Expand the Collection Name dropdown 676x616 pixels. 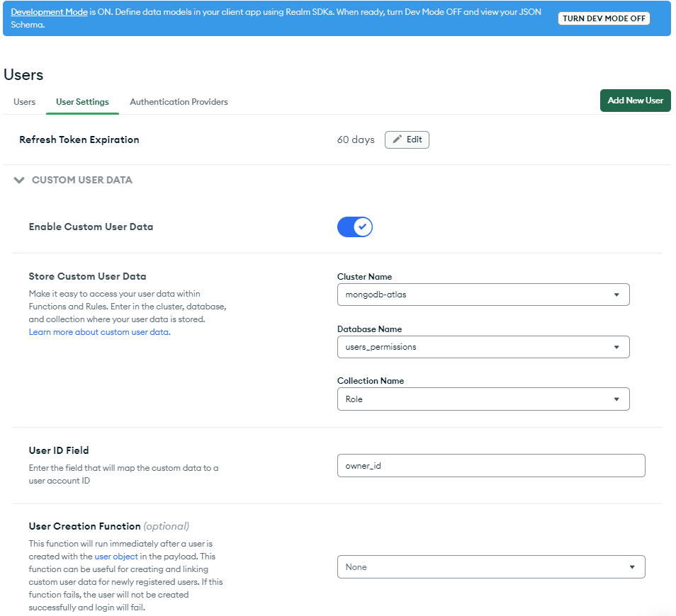[483, 399]
